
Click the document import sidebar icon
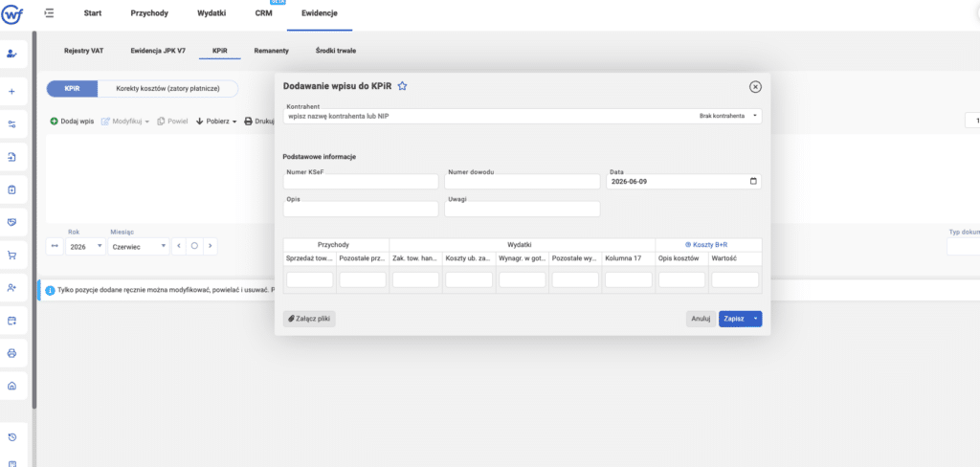pos(11,156)
